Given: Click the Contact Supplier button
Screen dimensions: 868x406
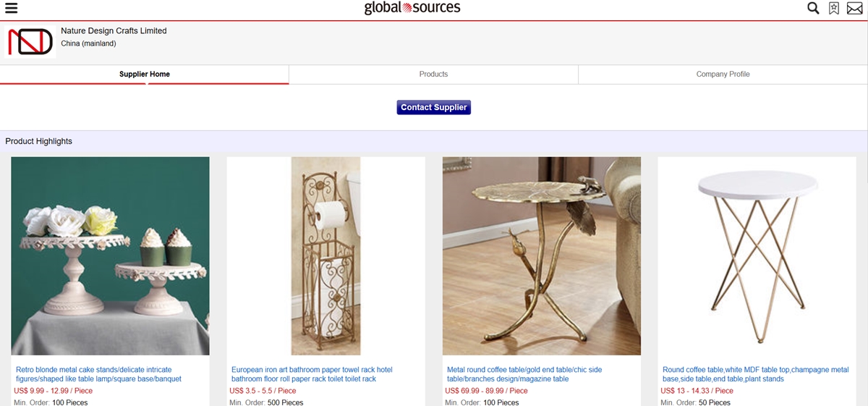Looking at the screenshot, I should point(434,107).
